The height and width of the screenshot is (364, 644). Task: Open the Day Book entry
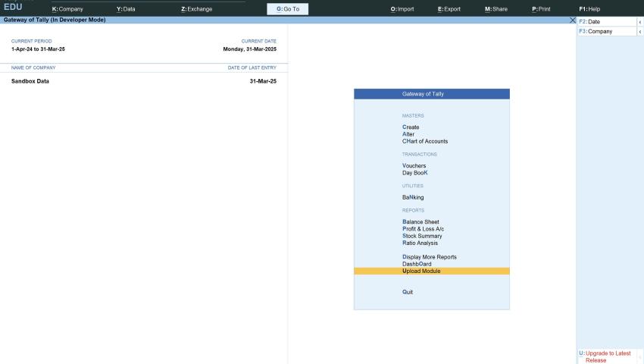(x=415, y=173)
